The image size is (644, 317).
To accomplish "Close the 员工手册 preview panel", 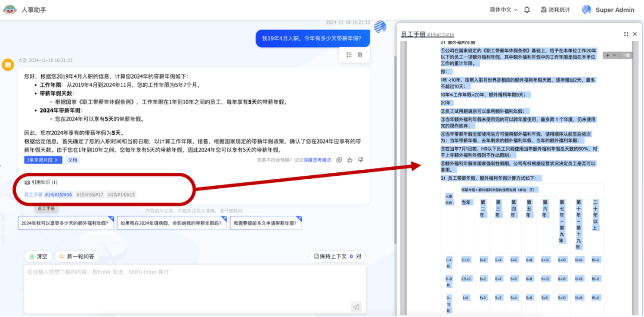I will point(635,35).
